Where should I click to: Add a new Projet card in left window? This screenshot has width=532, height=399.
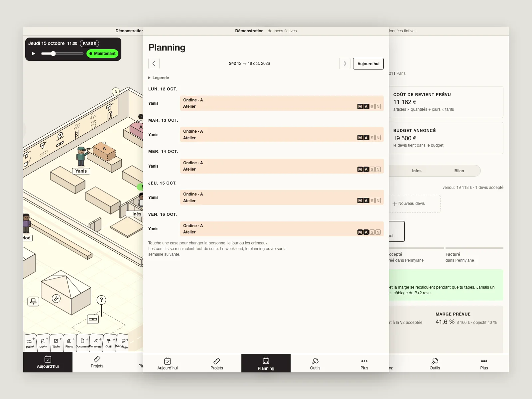[x=30, y=342]
